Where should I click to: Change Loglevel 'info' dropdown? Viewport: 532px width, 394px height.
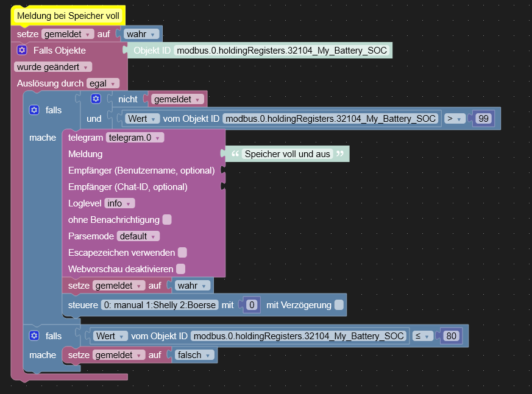[120, 203]
